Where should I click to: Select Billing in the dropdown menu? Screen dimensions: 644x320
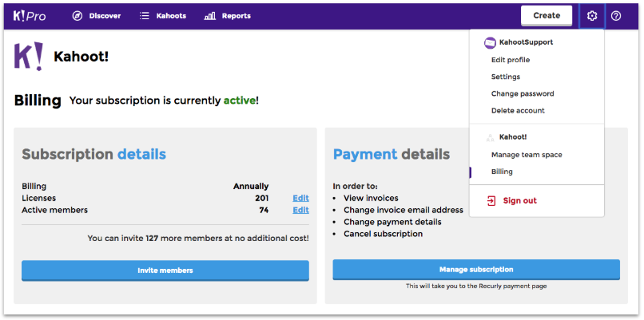click(502, 172)
